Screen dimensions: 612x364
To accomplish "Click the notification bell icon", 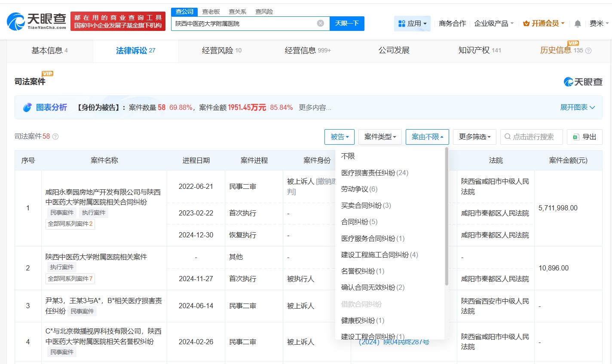I will 578,24.
